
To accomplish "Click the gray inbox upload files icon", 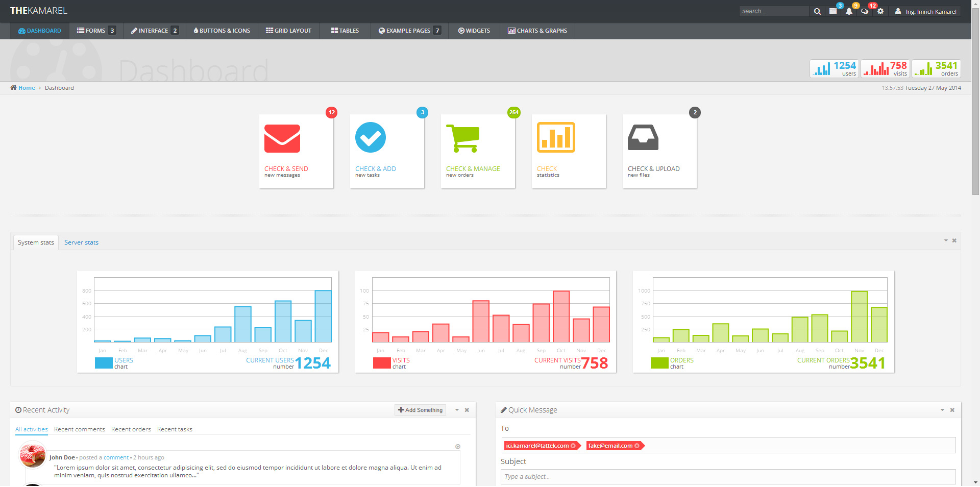I will [x=643, y=138].
